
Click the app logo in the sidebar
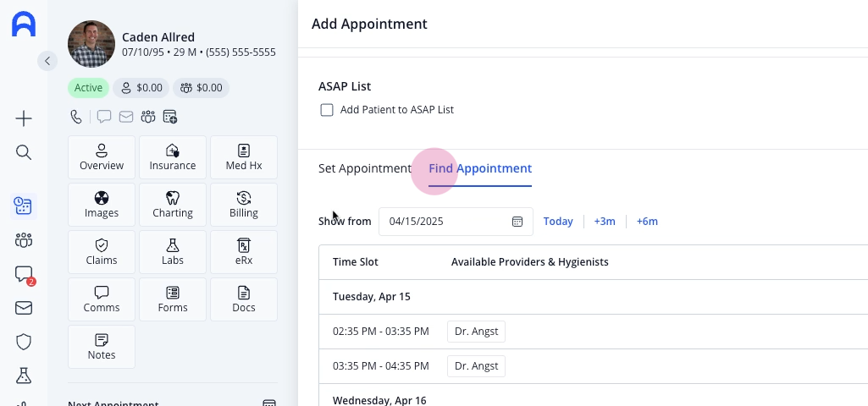tap(24, 25)
